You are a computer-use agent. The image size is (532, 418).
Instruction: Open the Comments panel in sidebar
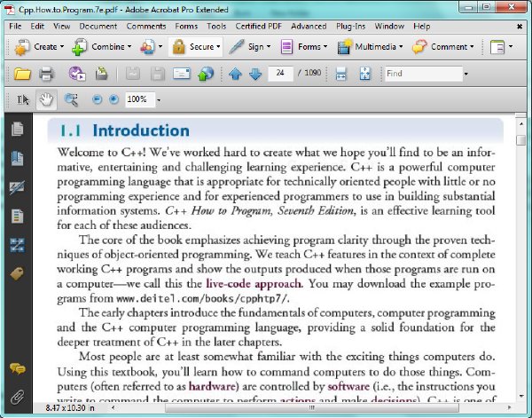[18, 368]
